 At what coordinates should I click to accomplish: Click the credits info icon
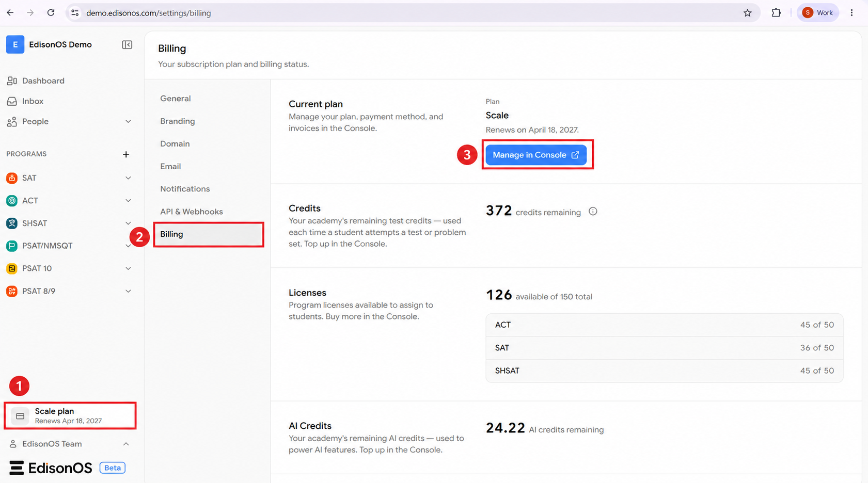(x=593, y=212)
